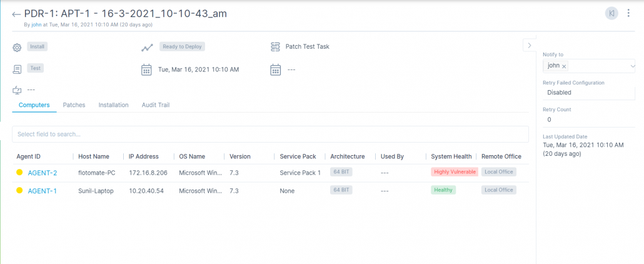Open the Retry Failed Configuration dropdown

588,93
